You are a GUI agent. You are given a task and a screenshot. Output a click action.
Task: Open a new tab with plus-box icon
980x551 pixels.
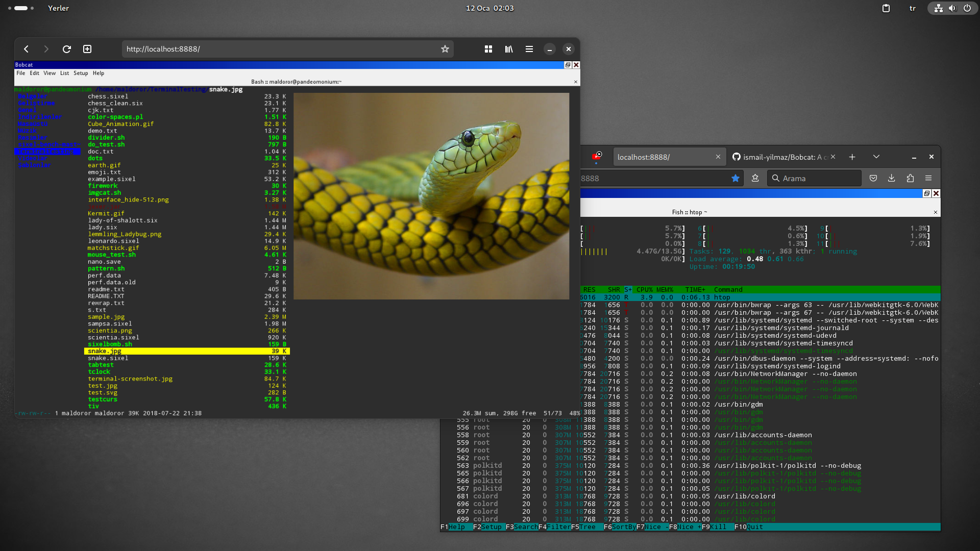87,49
